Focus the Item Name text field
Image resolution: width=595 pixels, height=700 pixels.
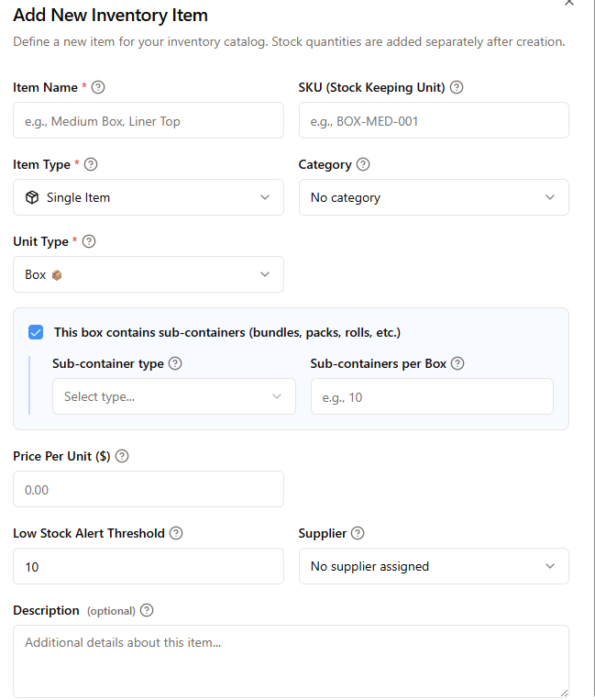click(x=149, y=120)
